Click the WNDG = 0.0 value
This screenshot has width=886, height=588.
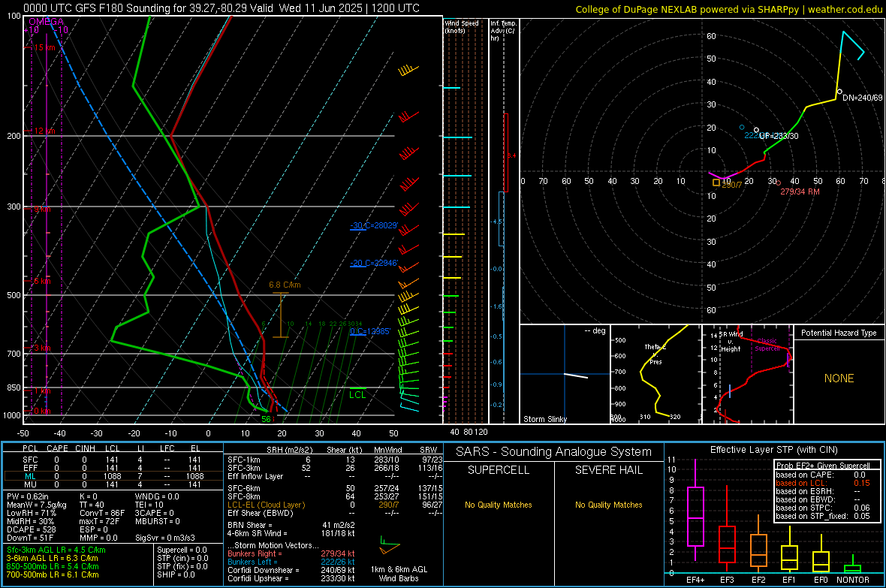pos(157,496)
